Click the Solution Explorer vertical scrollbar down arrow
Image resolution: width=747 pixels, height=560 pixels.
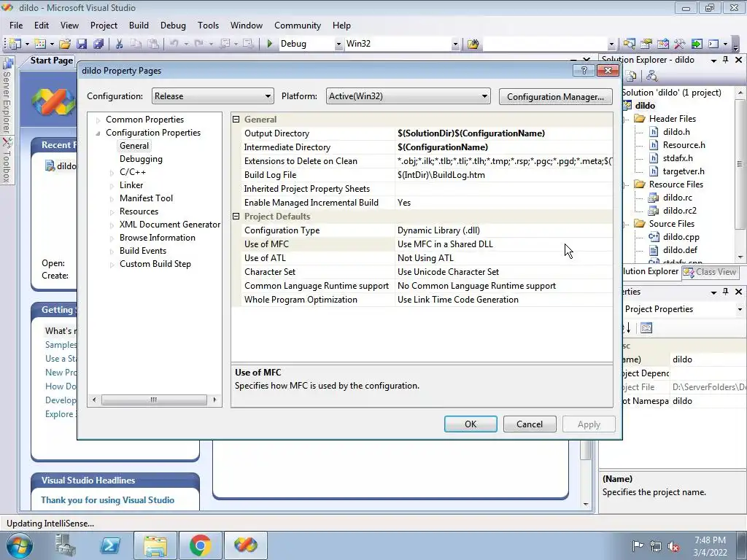pyautogui.click(x=740, y=257)
